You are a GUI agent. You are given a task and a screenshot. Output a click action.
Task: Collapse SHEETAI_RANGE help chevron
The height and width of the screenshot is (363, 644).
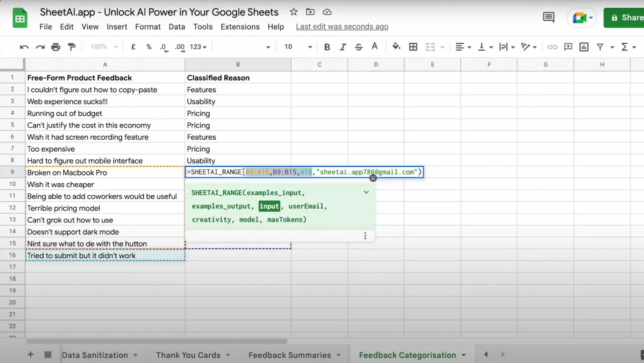pos(366,192)
